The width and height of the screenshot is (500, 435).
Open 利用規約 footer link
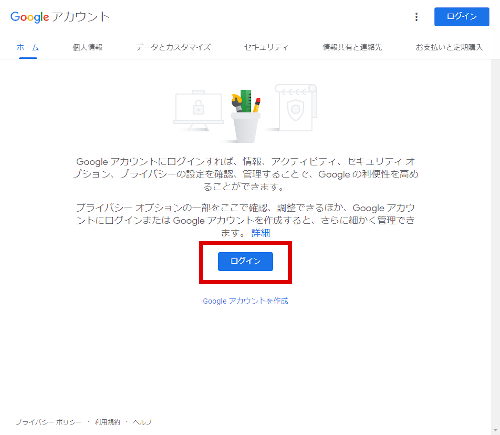[107, 422]
